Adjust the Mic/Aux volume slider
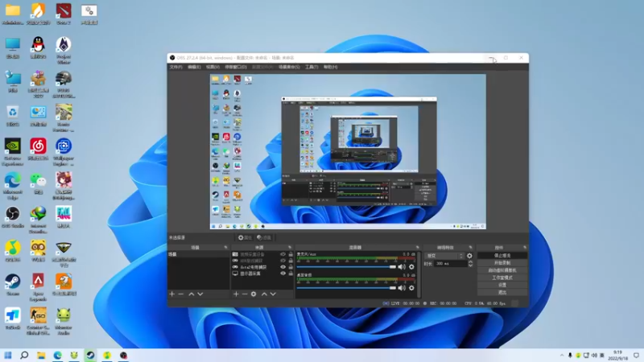Screen dimensions: 644x362 click(346, 267)
